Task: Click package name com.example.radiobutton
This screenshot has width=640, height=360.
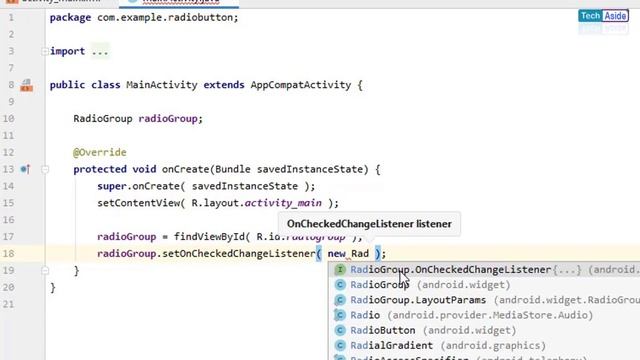Action: point(164,18)
